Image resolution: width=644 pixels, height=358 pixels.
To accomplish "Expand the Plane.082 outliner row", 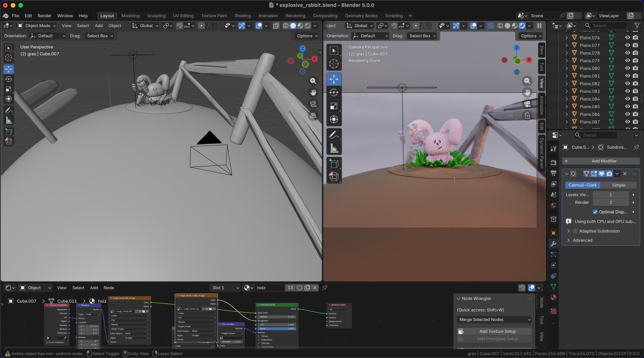I will (567, 84).
